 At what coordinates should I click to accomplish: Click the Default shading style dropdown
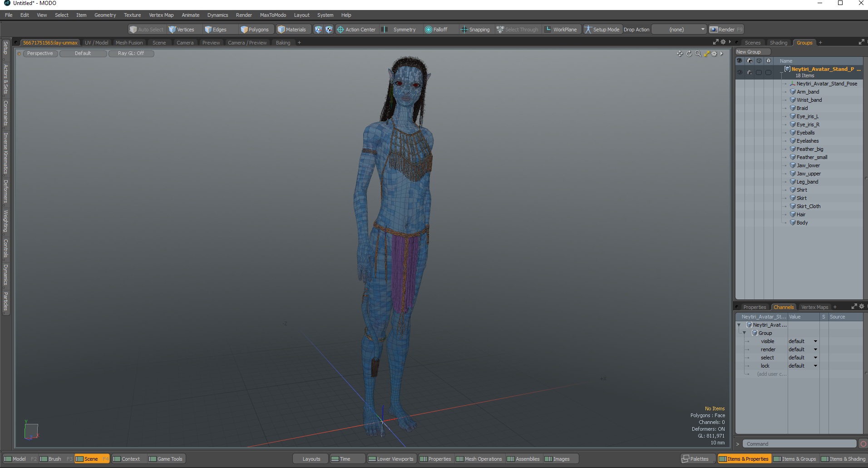pos(83,54)
